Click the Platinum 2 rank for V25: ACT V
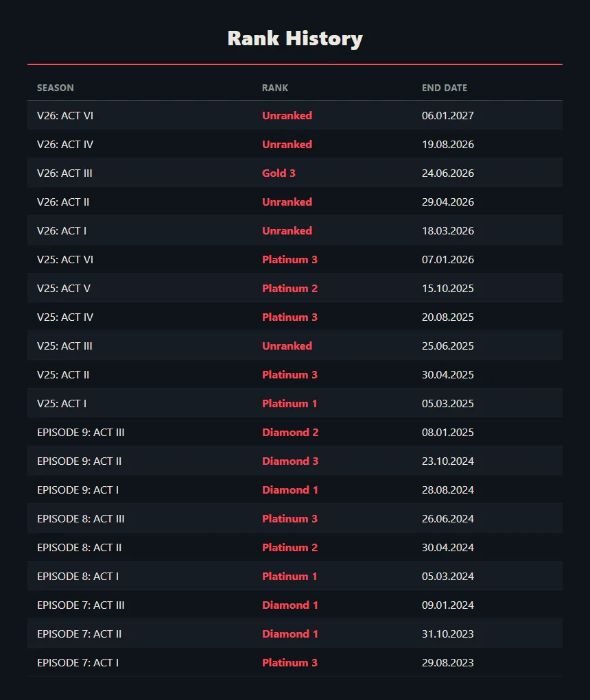Viewport: 590px width, 700px height. click(290, 289)
